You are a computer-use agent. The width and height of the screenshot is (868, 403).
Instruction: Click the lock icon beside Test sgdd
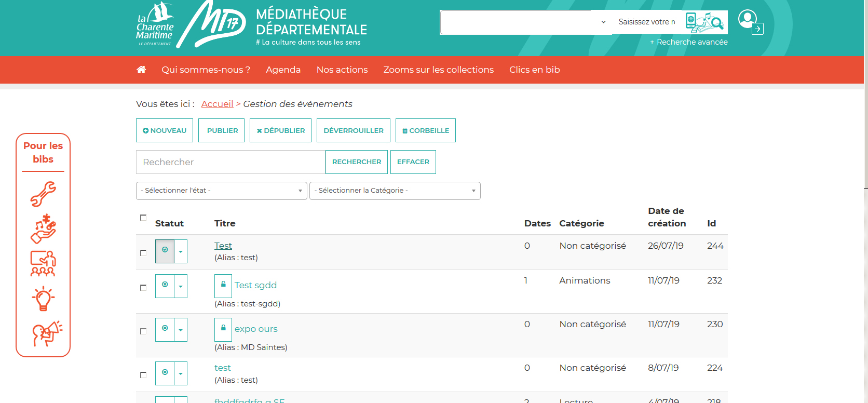click(x=223, y=286)
